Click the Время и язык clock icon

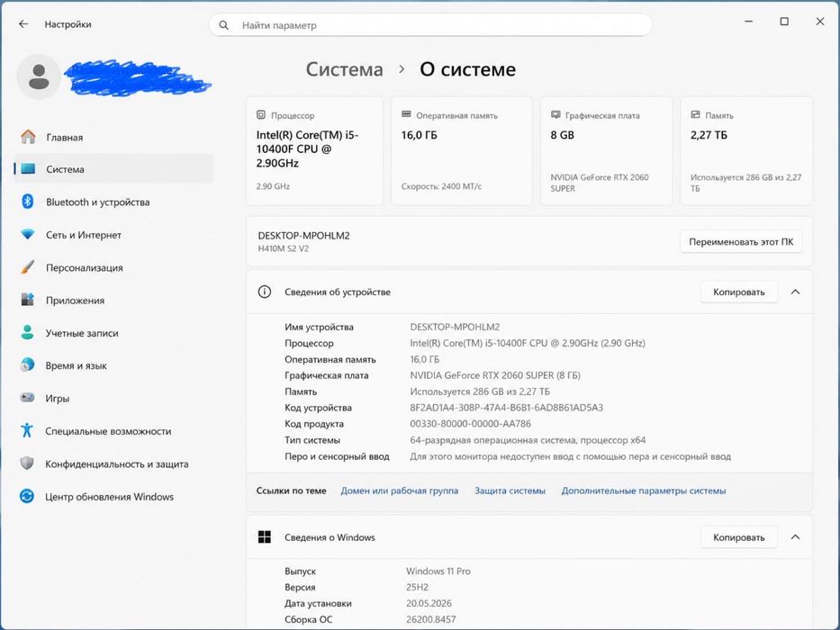27,365
